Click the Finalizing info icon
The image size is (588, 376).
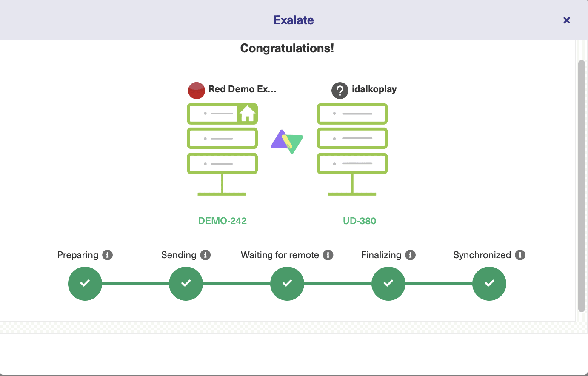tap(410, 255)
